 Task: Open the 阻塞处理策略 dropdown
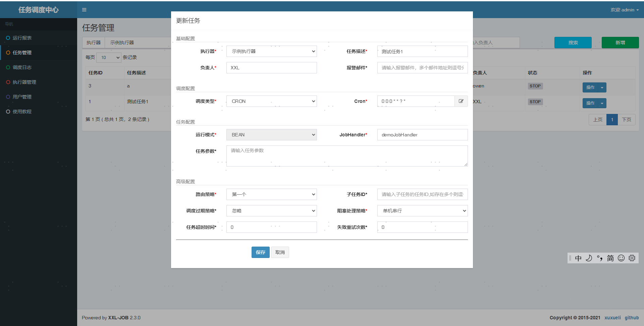pyautogui.click(x=423, y=211)
